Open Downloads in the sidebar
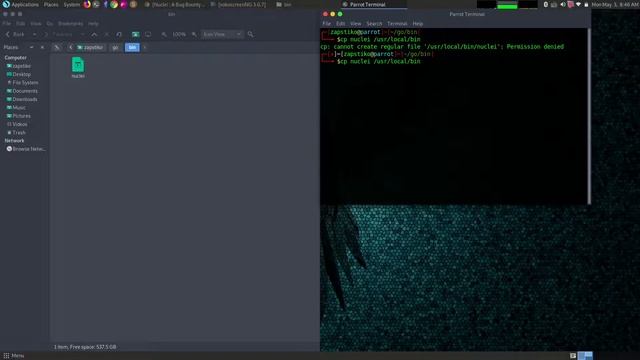 coord(22,99)
